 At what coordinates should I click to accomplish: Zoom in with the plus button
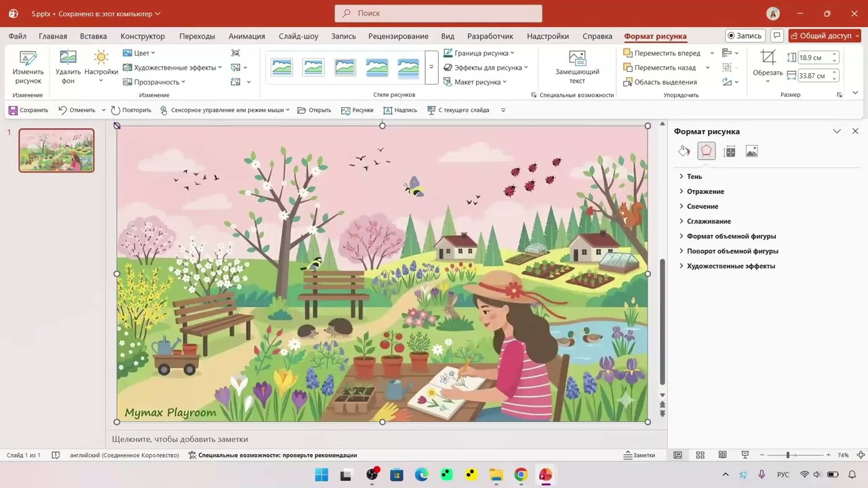tap(828, 455)
